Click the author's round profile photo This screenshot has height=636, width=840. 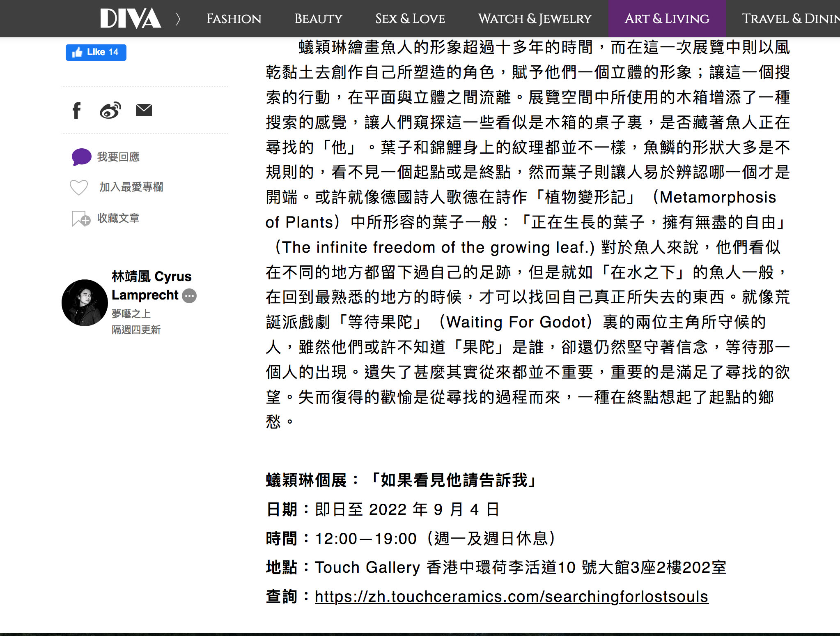tap(85, 303)
